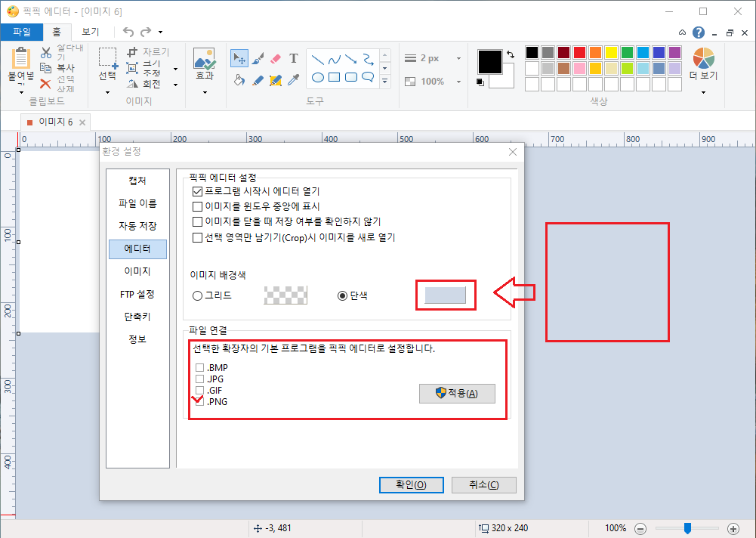
Task: Click the Rotate icon in image group
Action: [x=132, y=84]
